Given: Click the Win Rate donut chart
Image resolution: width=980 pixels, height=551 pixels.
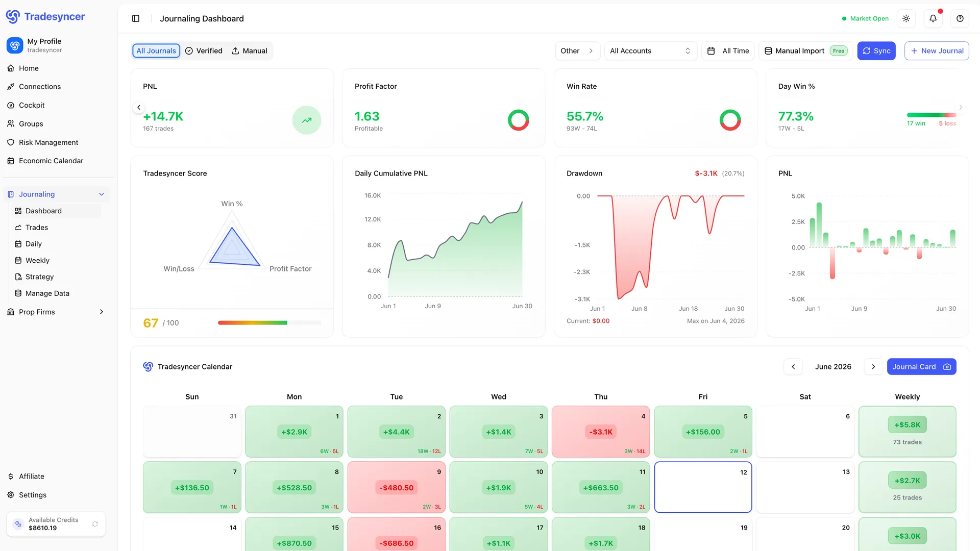Looking at the screenshot, I should [x=730, y=120].
